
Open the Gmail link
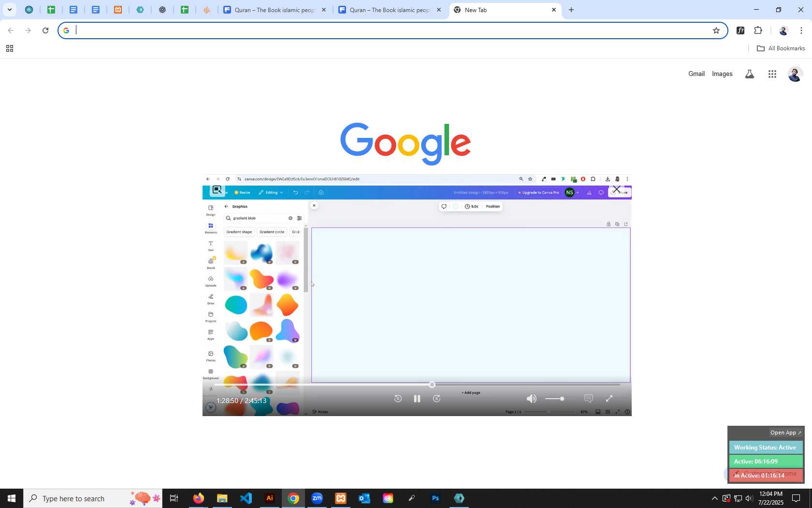696,74
